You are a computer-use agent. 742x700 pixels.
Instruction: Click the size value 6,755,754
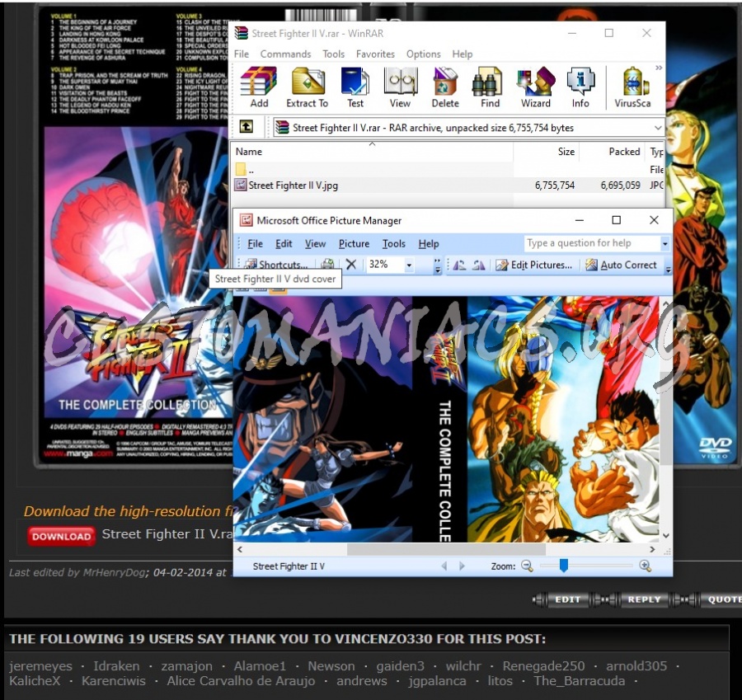tap(555, 186)
